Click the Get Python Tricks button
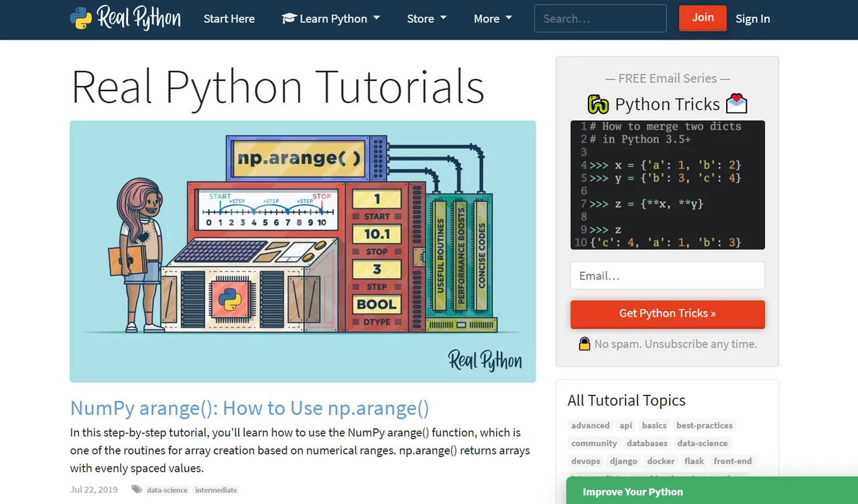The image size is (858, 504). [668, 314]
